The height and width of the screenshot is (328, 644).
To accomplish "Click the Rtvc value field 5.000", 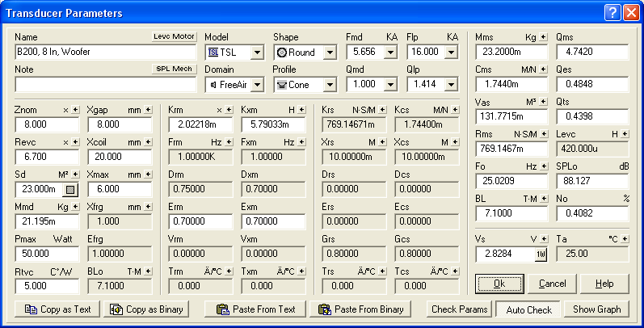I will tap(47, 286).
